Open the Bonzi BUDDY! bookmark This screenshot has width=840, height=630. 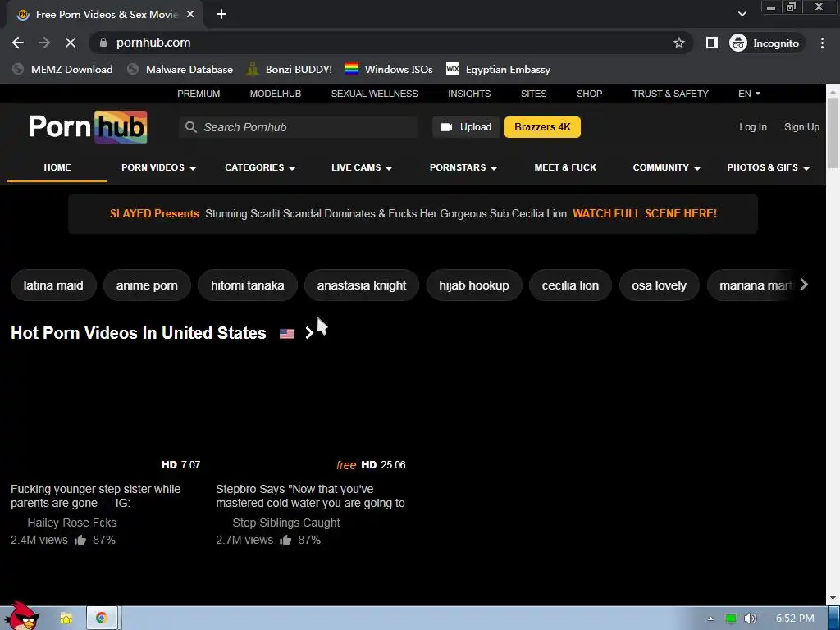click(x=290, y=69)
